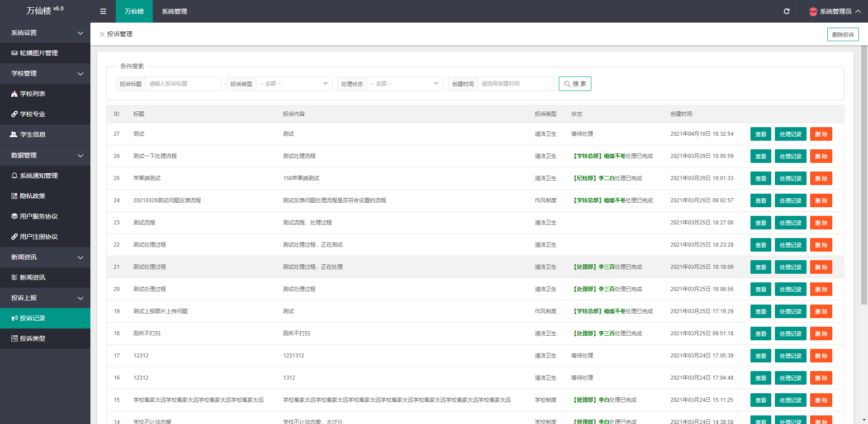Click status 【纪检部】李二白处理已完成
Viewport: 868px width, 424px height.
pyautogui.click(x=607, y=178)
